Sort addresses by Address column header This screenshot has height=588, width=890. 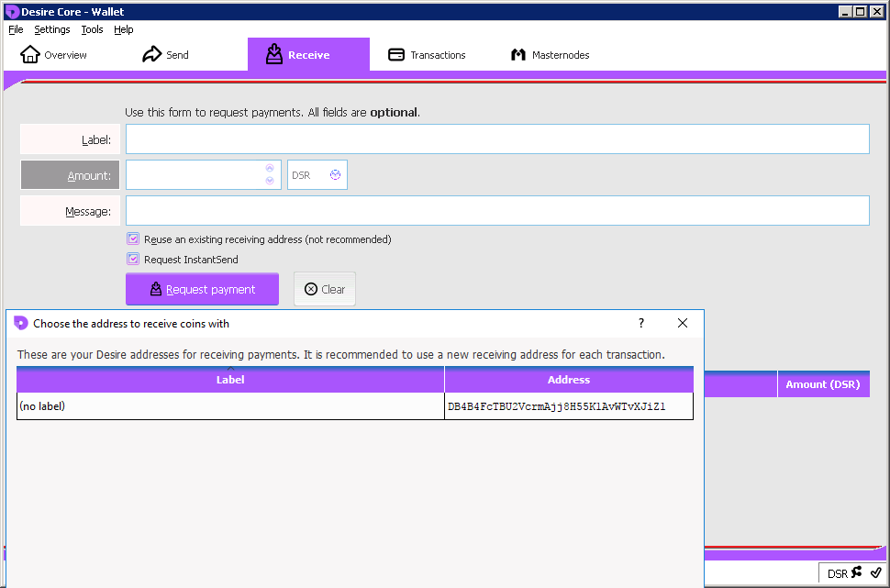(569, 380)
